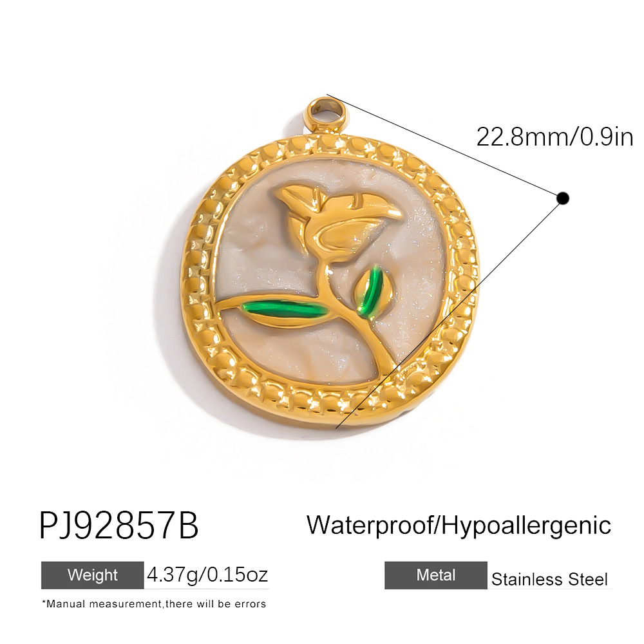Click the 4.37g/0.15oz weight value
This screenshot has width=644, height=644.
coord(207,574)
